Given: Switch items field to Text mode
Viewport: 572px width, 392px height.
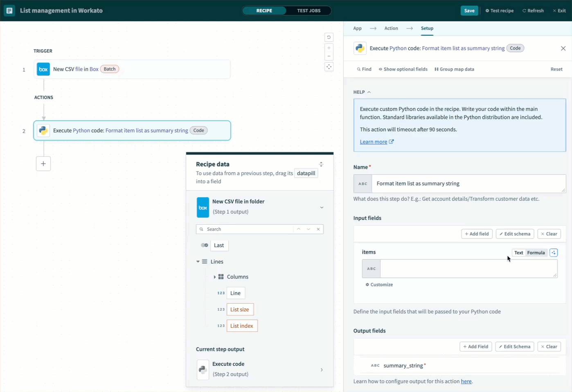Looking at the screenshot, I should coord(518,253).
